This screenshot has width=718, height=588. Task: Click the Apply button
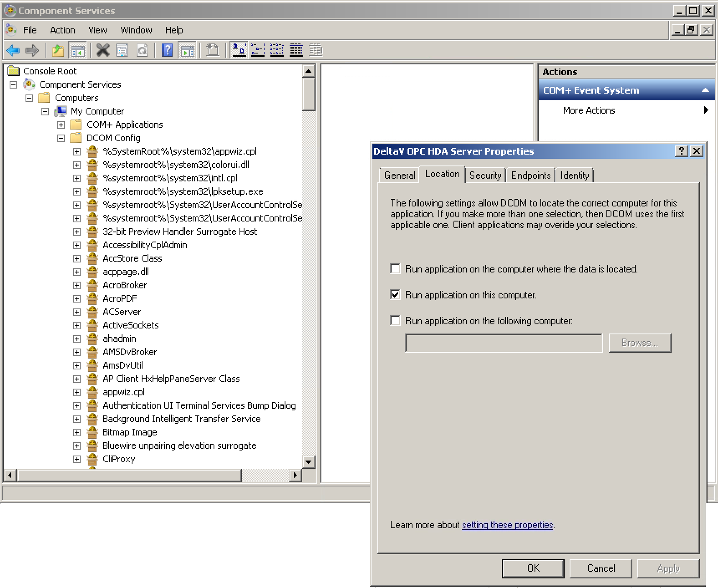[x=668, y=568]
